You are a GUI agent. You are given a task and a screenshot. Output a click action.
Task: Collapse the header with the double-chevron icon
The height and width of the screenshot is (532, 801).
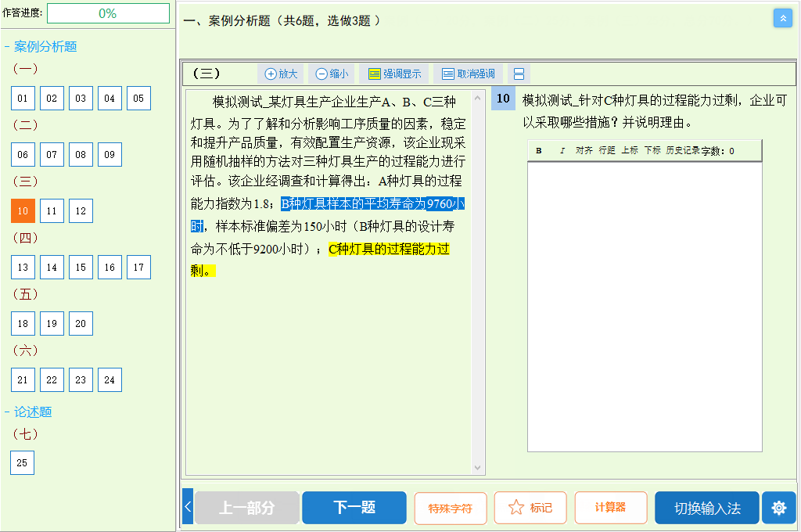tap(783, 18)
